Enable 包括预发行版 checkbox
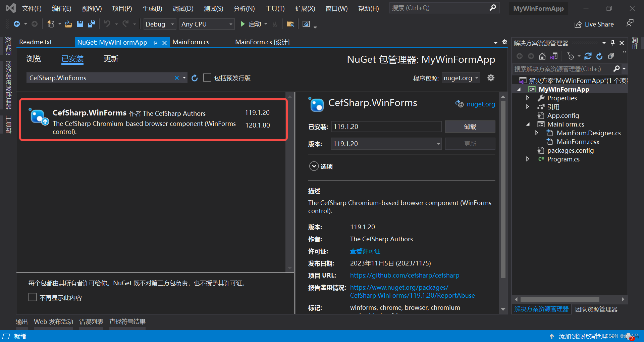644x342 pixels. click(x=207, y=78)
